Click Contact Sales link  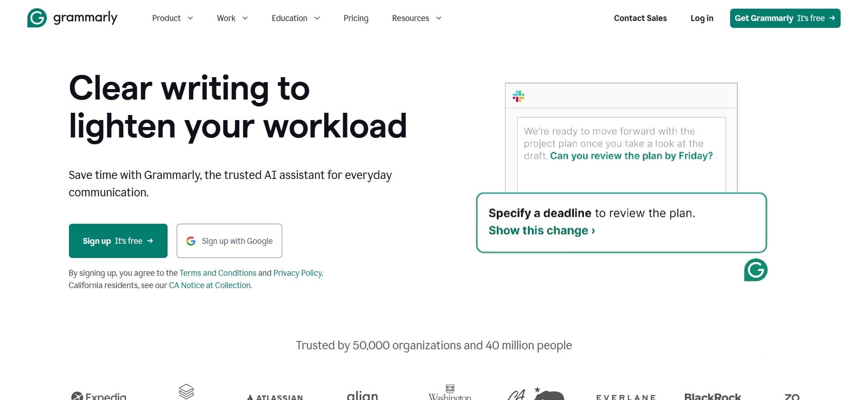[x=640, y=18]
